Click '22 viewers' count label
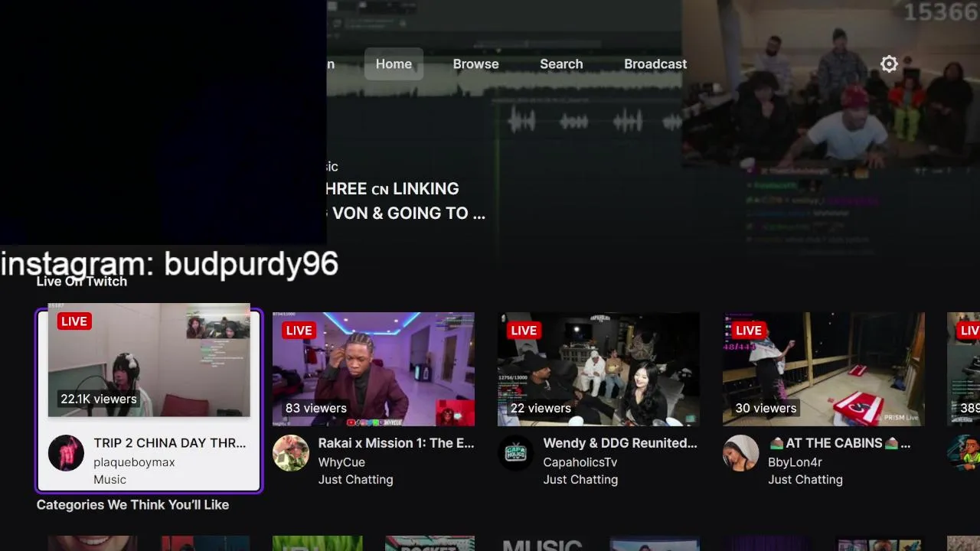 [541, 408]
